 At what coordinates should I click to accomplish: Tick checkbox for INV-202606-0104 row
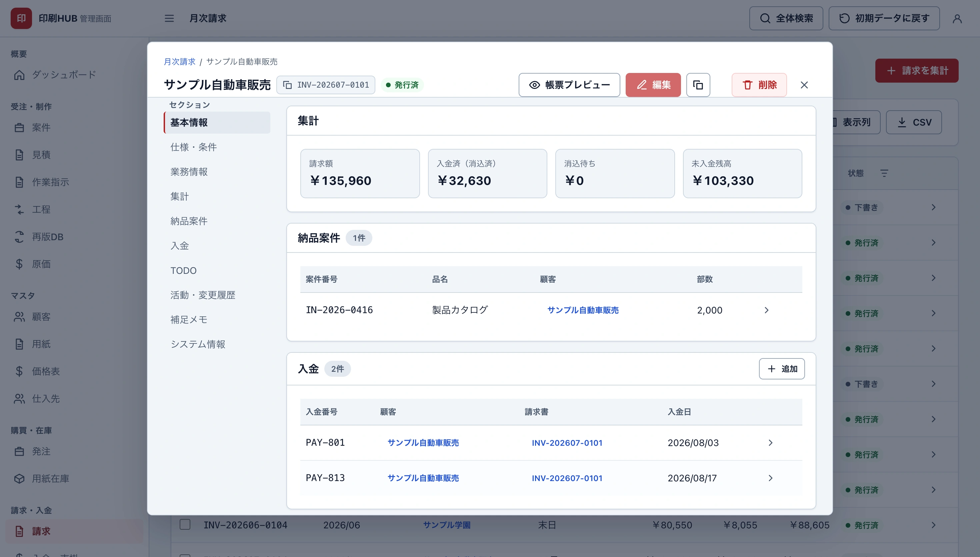[x=185, y=524]
